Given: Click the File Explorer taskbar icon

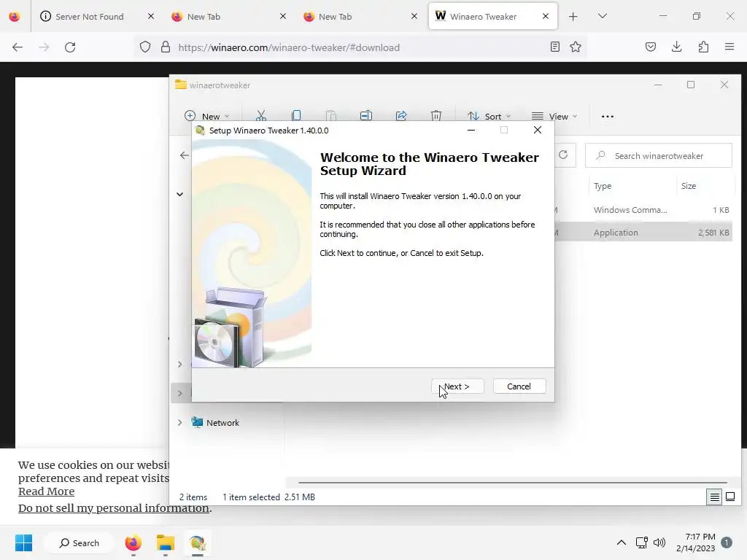Looking at the screenshot, I should click(166, 542).
